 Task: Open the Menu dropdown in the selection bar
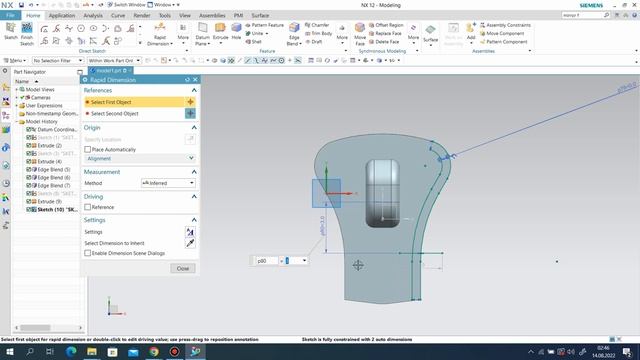[x=15, y=60]
